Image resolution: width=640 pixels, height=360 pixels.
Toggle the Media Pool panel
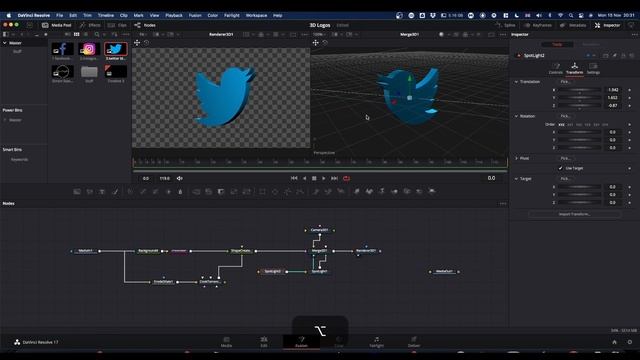[56, 25]
